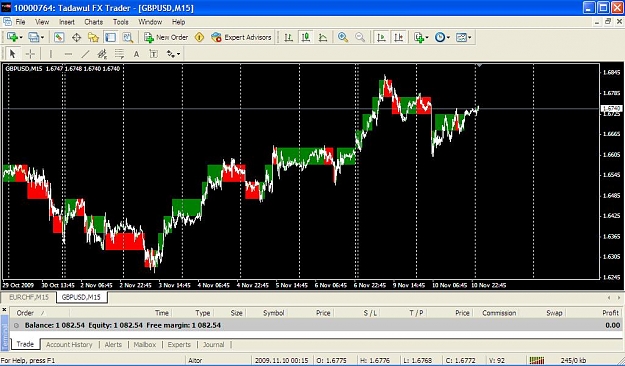Viewport: 625px width, 366px height.
Task: Toggle candlestick chart mode
Action: 306,37
